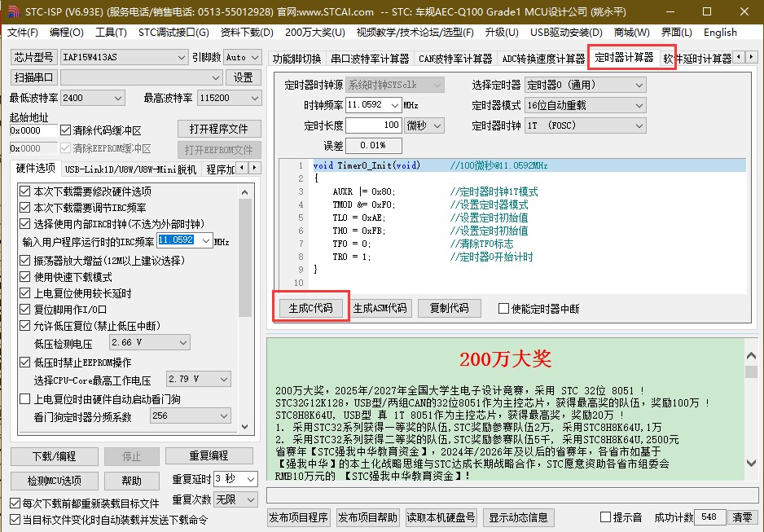Open 定时器时钟 1T dropdown
Screen dimensions: 764x532
[585, 125]
